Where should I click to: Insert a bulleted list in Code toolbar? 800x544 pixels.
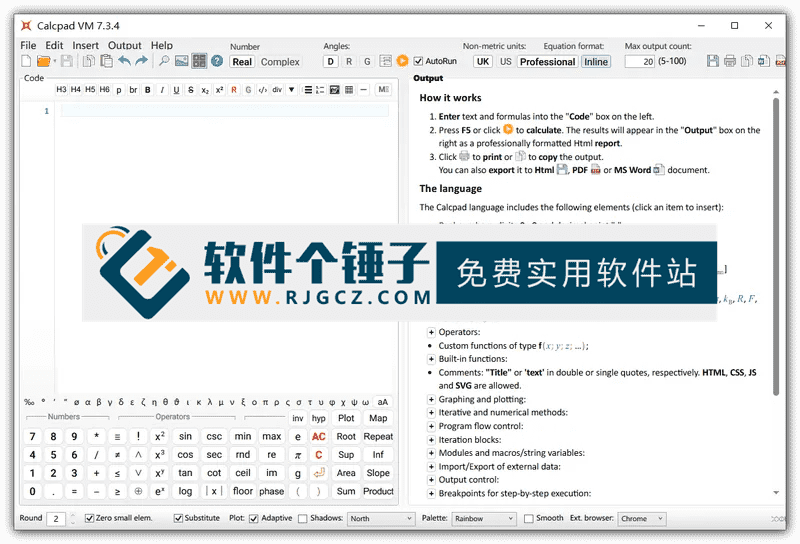click(308, 90)
